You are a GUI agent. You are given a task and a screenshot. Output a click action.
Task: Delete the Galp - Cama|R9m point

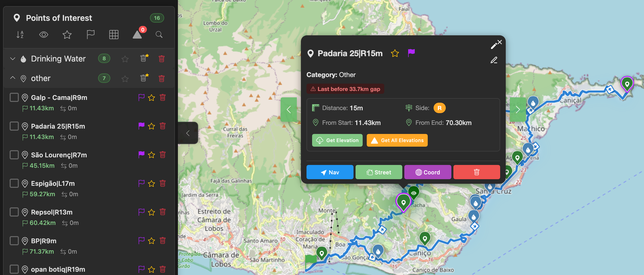163,98
